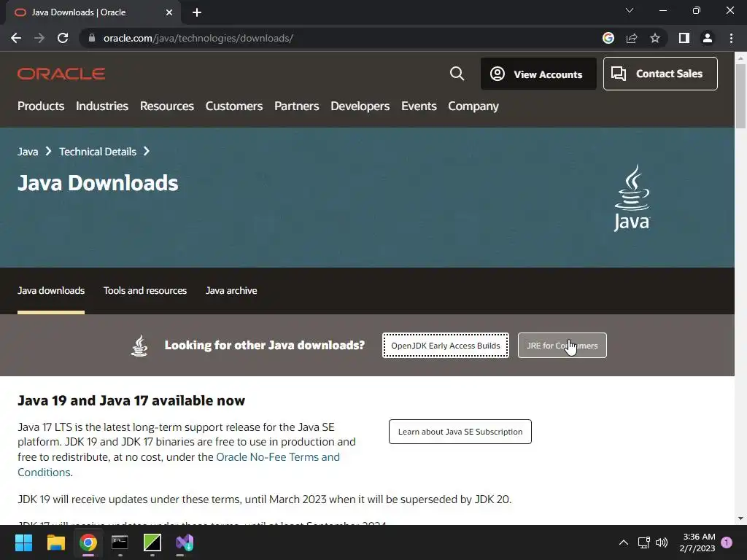Open Visual Studio from the taskbar

tap(185, 542)
